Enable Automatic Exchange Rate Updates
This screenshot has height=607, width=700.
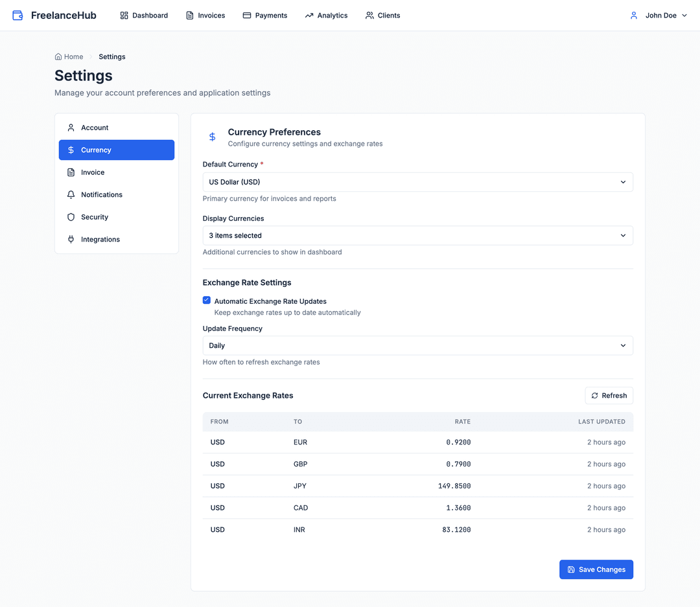click(206, 300)
